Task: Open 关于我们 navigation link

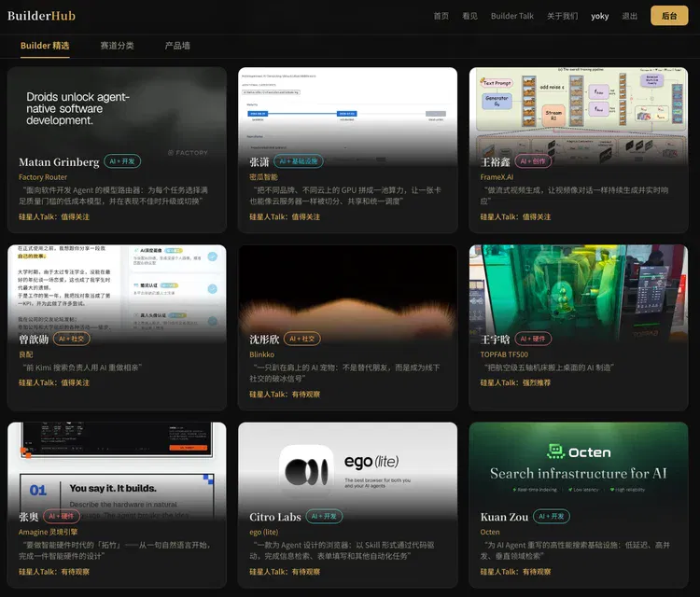Action: [x=562, y=16]
